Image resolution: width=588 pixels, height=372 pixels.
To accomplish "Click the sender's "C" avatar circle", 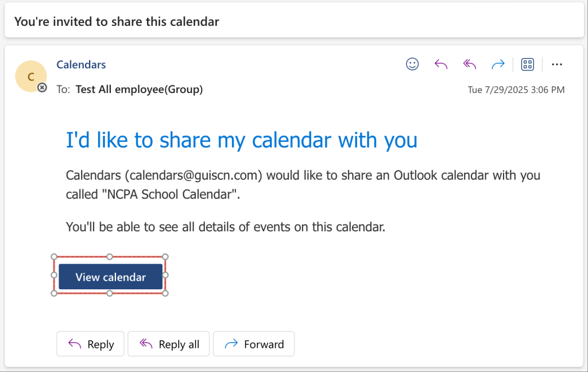I will pyautogui.click(x=30, y=76).
